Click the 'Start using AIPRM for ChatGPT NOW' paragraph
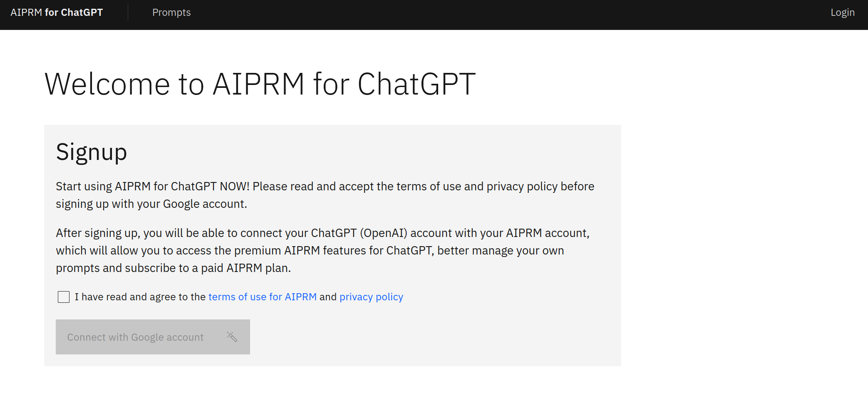The image size is (868, 419). click(325, 195)
